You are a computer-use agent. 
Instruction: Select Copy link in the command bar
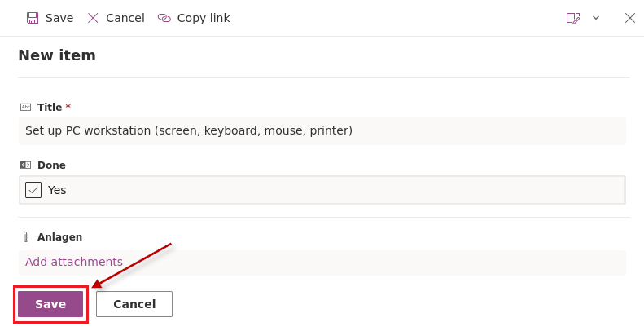[204, 18]
